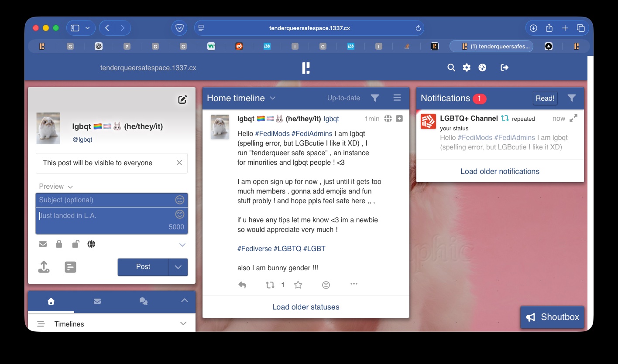Click Load older statuses link
618x364 pixels.
coord(306,307)
